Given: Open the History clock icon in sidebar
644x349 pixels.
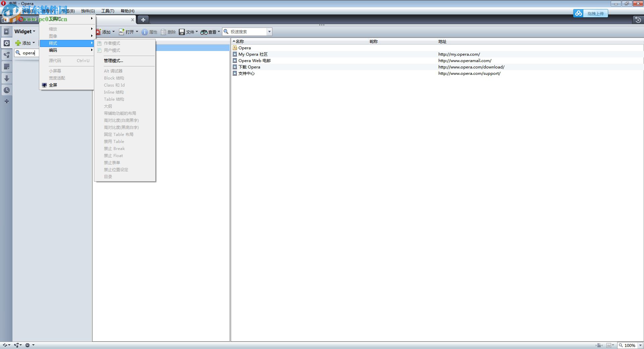Looking at the screenshot, I should click(6, 90).
